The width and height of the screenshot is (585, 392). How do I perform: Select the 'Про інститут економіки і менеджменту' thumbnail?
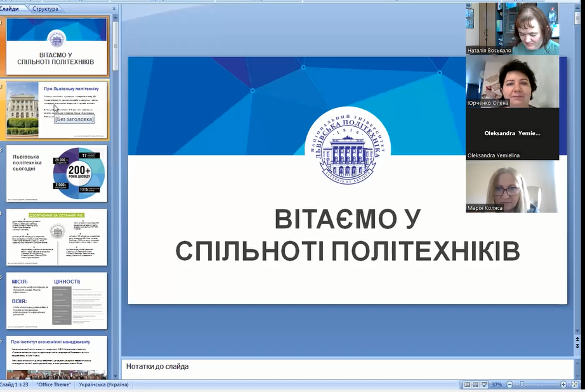[56, 357]
